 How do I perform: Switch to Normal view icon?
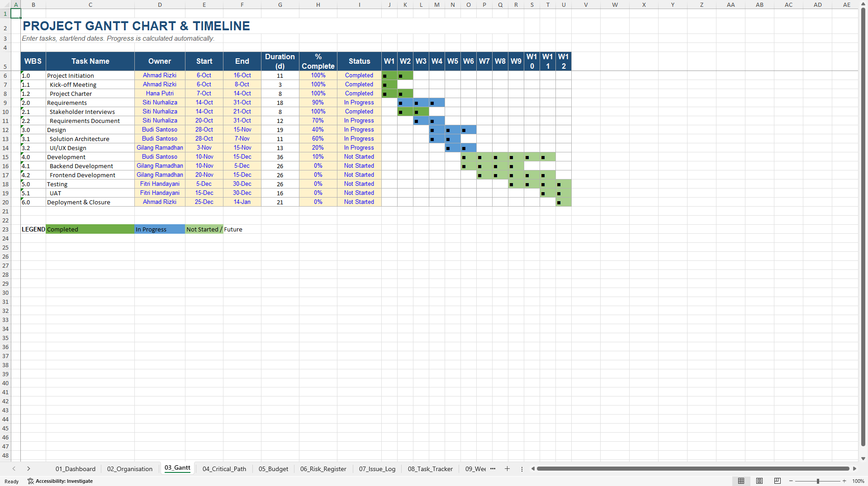click(741, 481)
